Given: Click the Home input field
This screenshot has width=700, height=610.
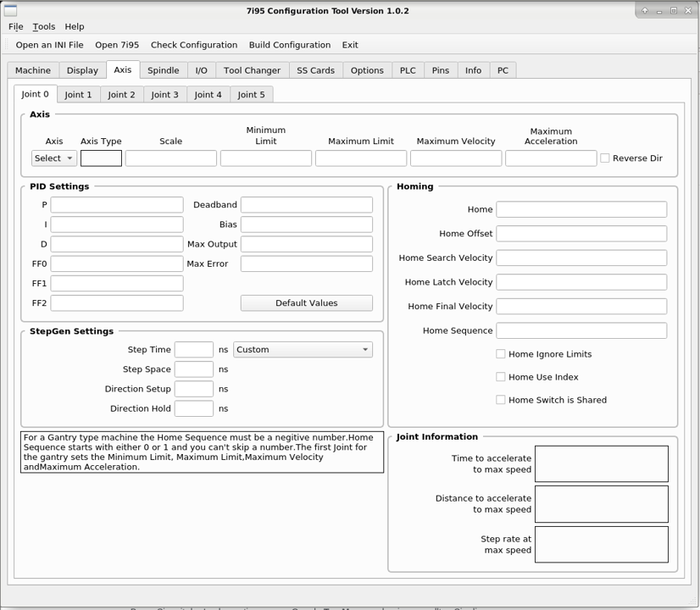Looking at the screenshot, I should tap(581, 209).
